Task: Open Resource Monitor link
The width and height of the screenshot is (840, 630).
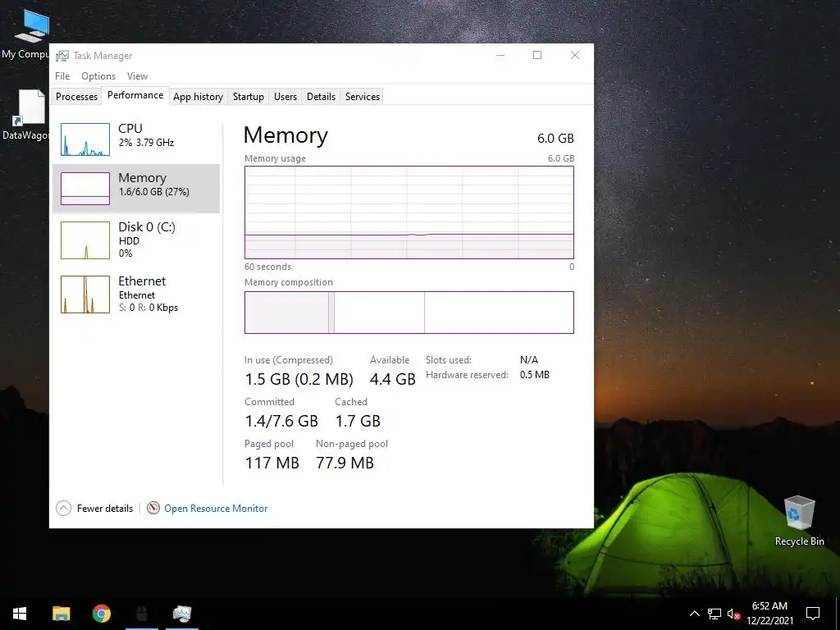Action: [216, 509]
